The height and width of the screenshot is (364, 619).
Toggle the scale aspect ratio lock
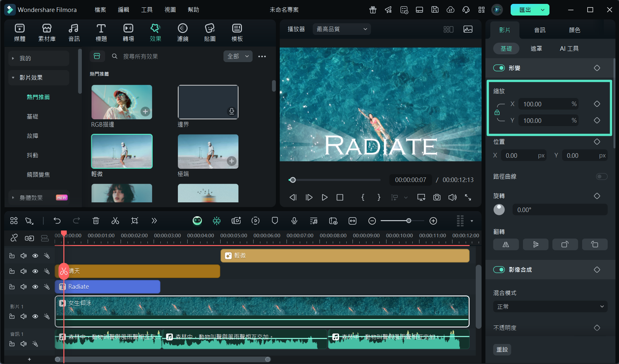[x=497, y=112]
